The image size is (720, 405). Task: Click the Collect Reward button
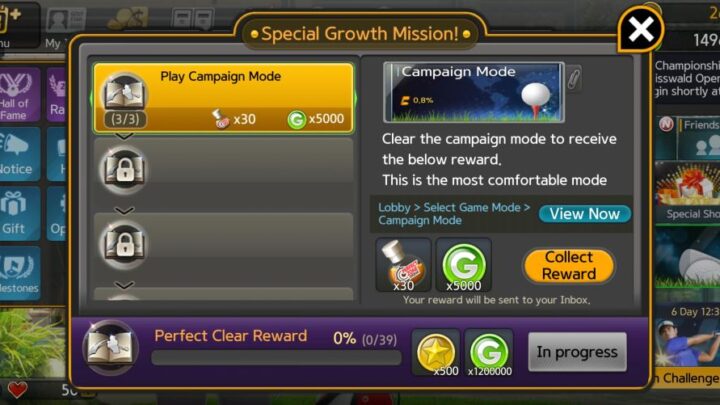click(x=569, y=265)
